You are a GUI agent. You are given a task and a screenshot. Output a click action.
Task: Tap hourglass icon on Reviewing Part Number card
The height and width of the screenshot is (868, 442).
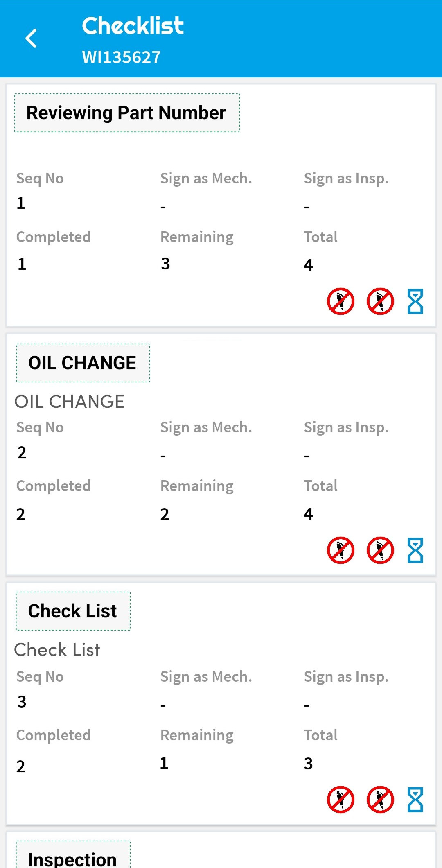tap(415, 301)
